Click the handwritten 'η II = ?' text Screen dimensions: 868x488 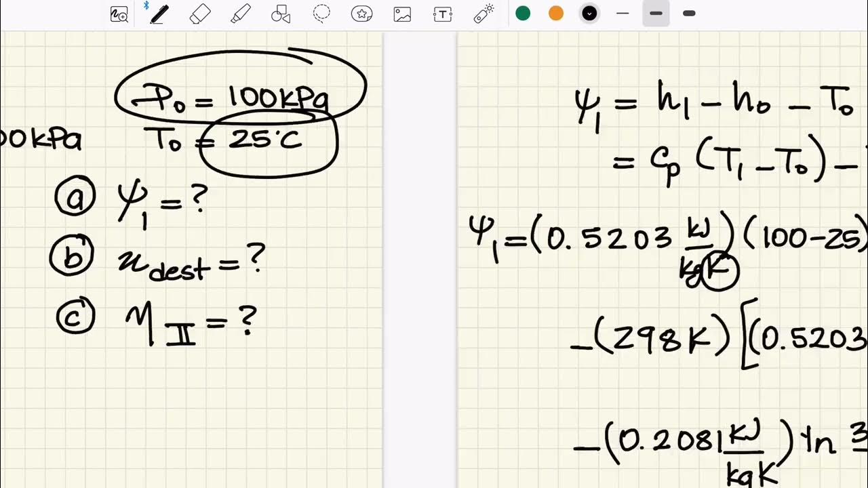tap(191, 324)
